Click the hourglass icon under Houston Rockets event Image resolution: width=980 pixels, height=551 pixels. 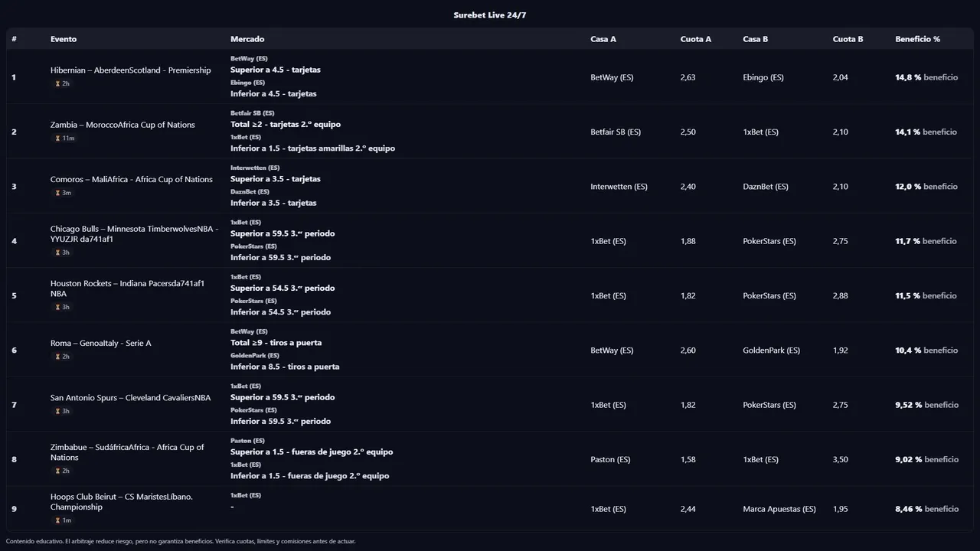(57, 307)
